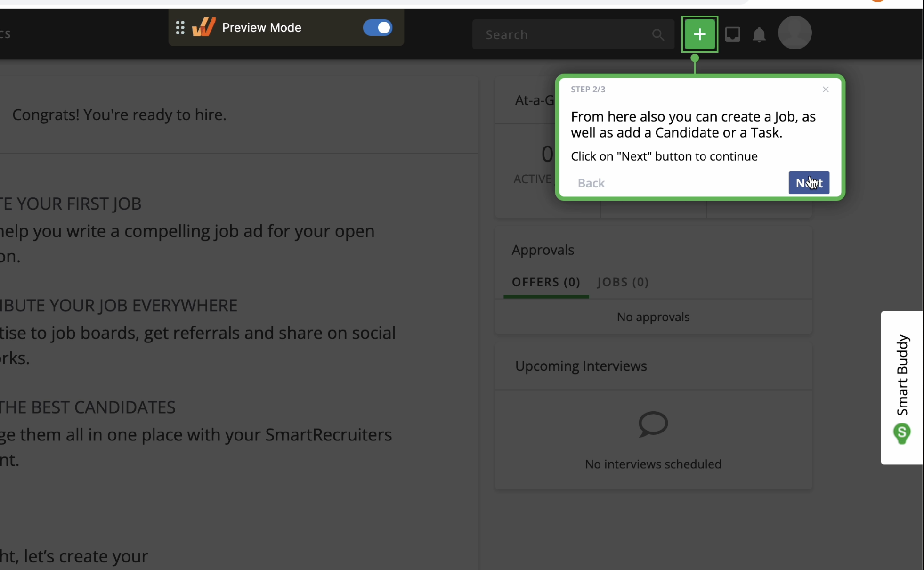Image resolution: width=924 pixels, height=570 pixels.
Task: Open the inbox messages icon
Action: [732, 34]
